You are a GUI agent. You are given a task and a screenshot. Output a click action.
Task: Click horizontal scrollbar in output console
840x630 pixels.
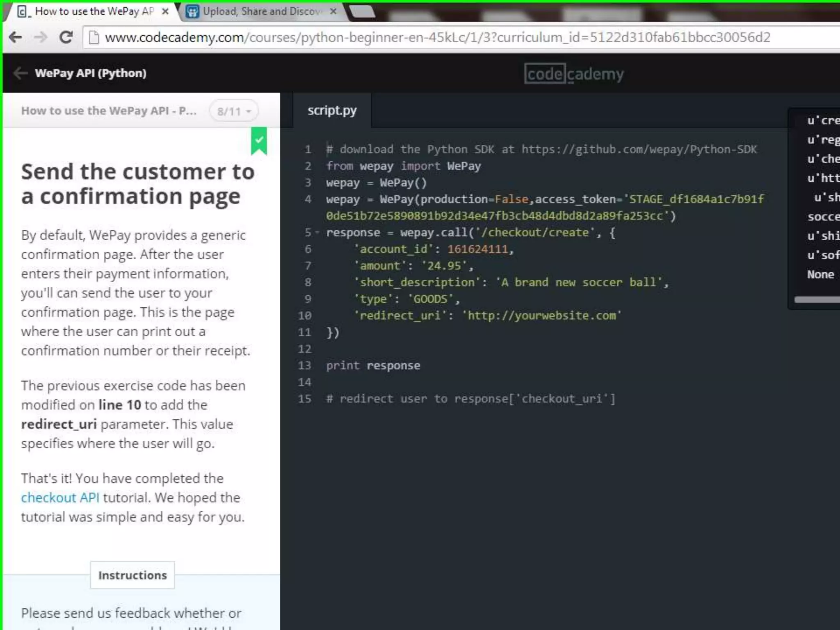817,300
